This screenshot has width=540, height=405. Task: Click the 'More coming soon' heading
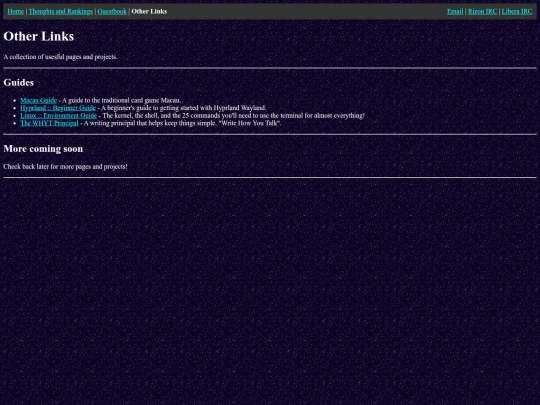(x=43, y=148)
